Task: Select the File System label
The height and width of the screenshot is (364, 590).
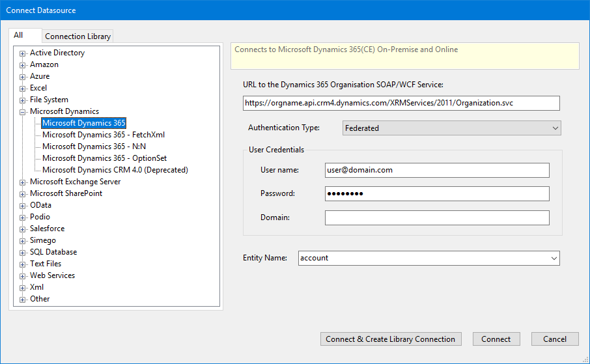Action: pyautogui.click(x=49, y=100)
